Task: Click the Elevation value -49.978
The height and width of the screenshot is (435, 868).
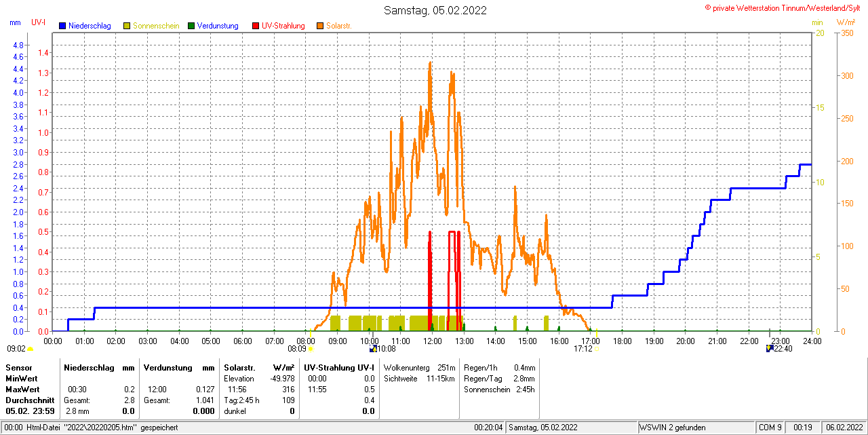Action: tap(281, 378)
